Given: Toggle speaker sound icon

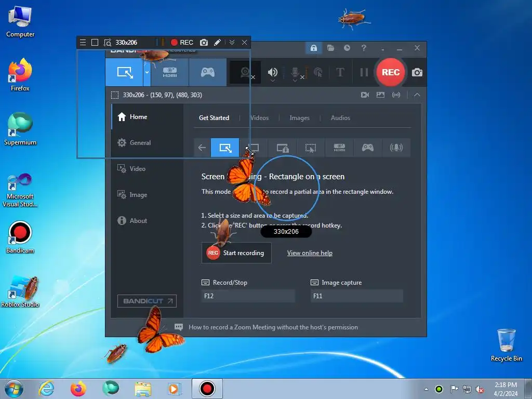Looking at the screenshot, I should (272, 73).
